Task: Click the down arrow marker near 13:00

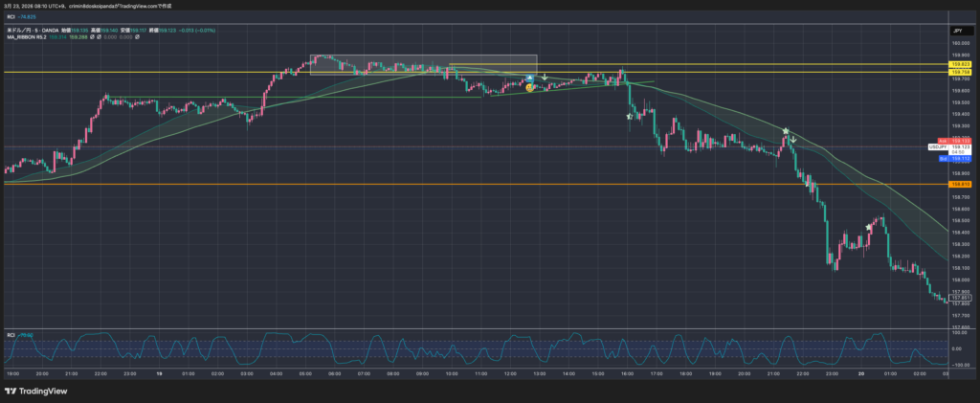Action: (x=544, y=77)
